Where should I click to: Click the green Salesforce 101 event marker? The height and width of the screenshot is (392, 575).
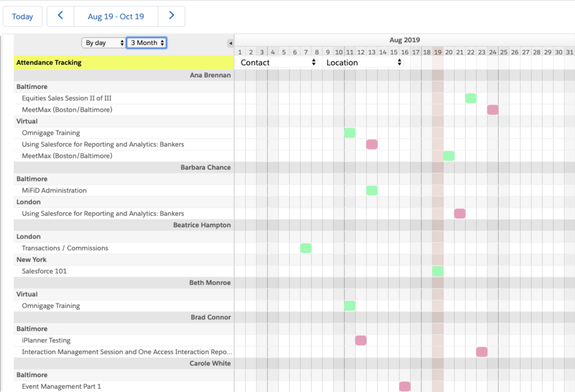(438, 271)
